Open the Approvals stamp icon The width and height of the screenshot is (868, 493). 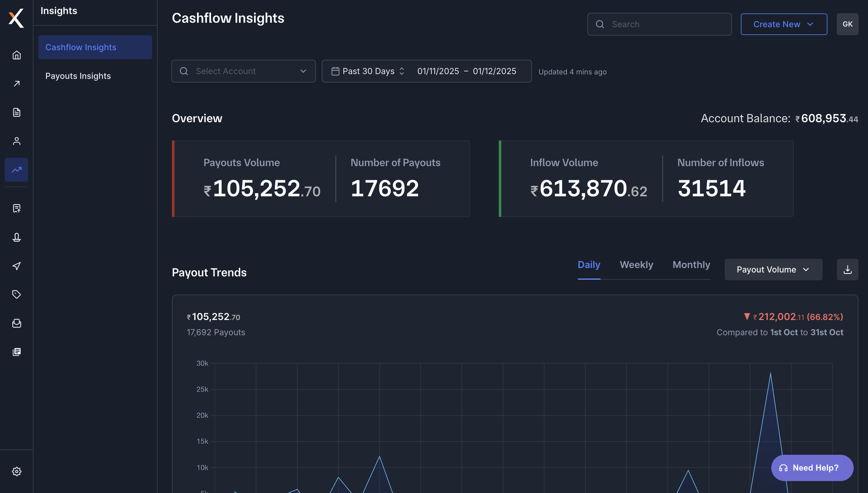point(16,237)
